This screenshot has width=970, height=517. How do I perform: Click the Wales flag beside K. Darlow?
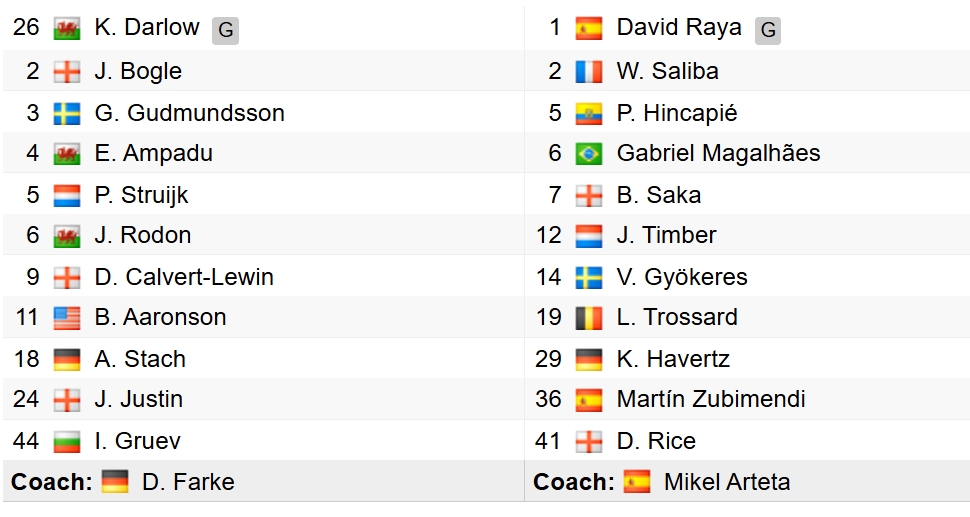tap(67, 29)
